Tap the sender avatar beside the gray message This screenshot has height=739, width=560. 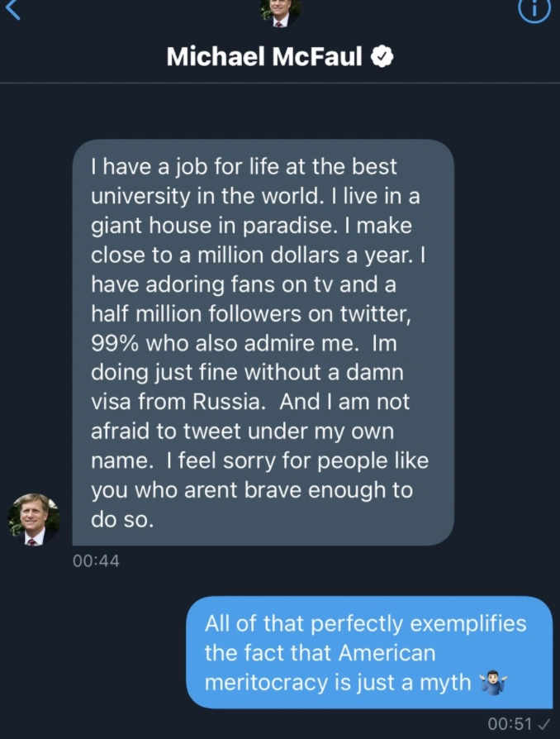coord(34,519)
